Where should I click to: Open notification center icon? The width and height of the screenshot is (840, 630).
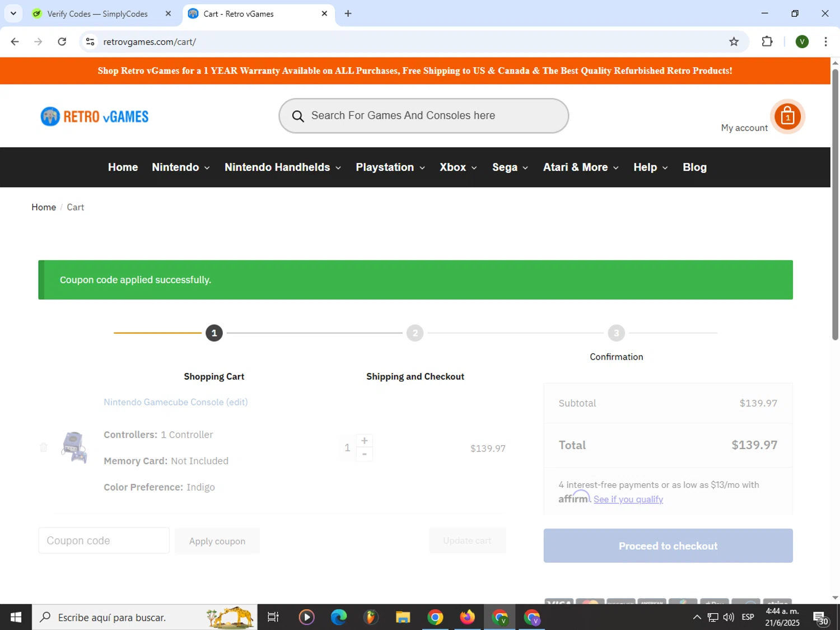[x=821, y=618]
